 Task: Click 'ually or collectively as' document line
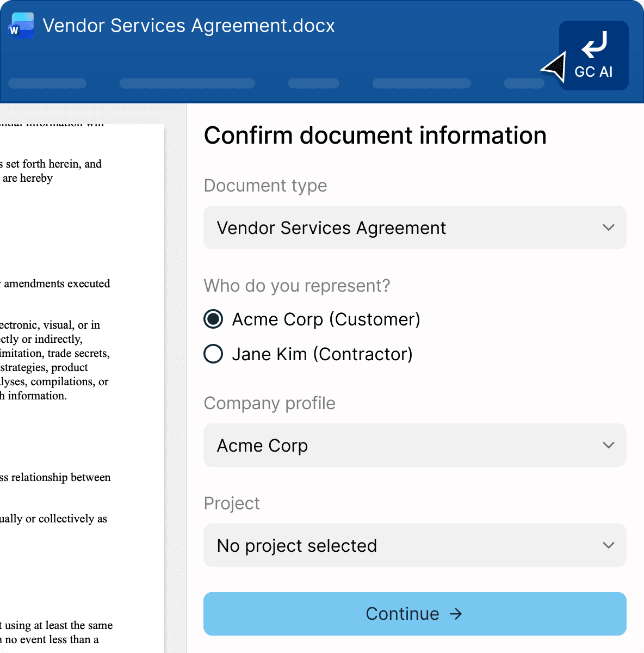(53, 519)
